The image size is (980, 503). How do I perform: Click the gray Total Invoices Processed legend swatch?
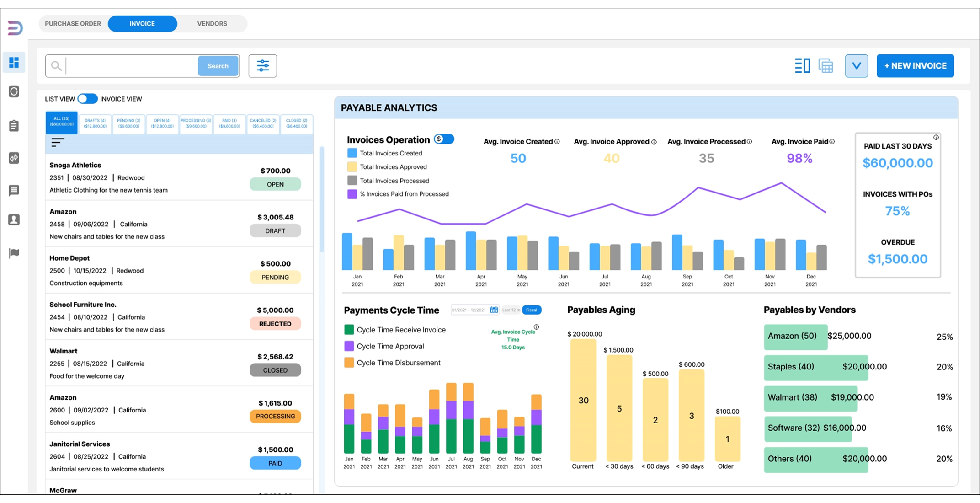(x=352, y=181)
